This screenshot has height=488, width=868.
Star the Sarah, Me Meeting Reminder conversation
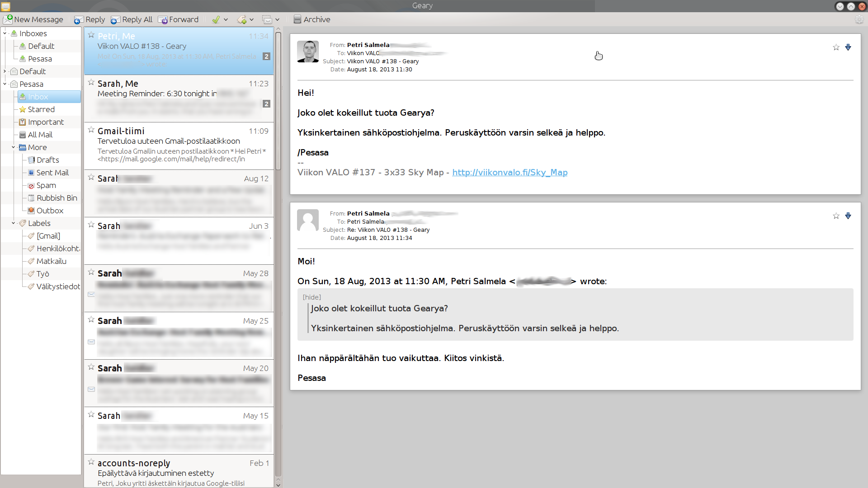coord(91,82)
